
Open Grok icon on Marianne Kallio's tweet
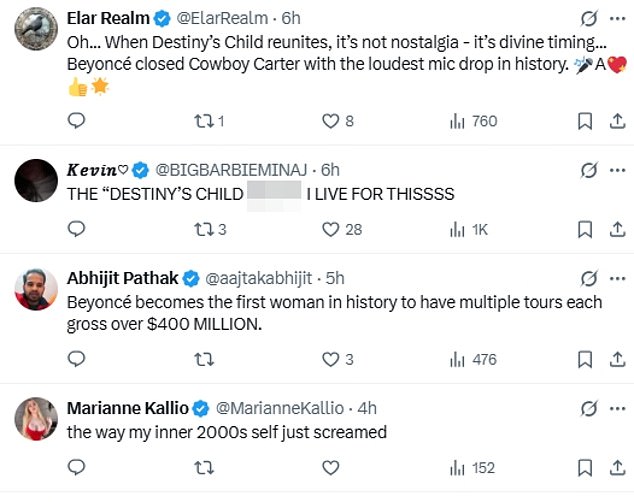pos(589,409)
